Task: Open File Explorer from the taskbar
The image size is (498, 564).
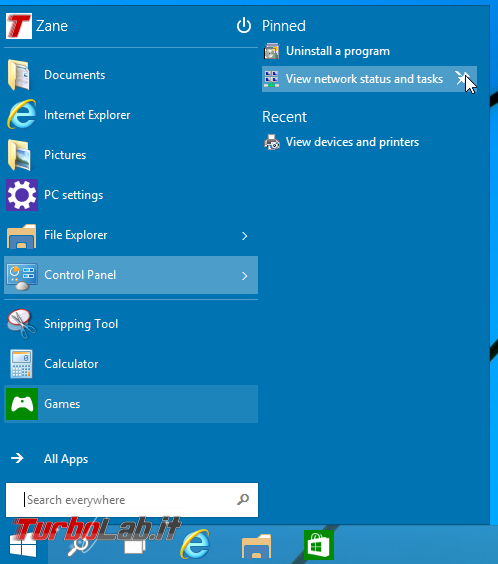Action: tap(256, 546)
